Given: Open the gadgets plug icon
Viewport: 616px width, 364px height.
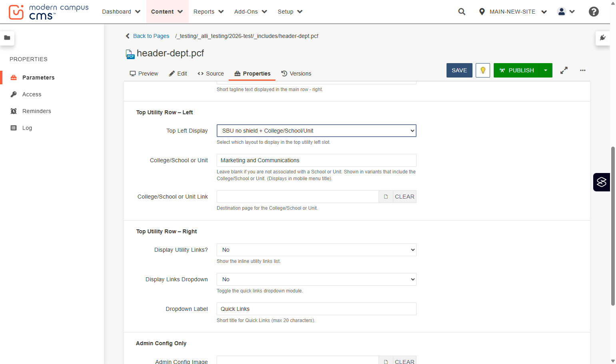Looking at the screenshot, I should pos(603,38).
